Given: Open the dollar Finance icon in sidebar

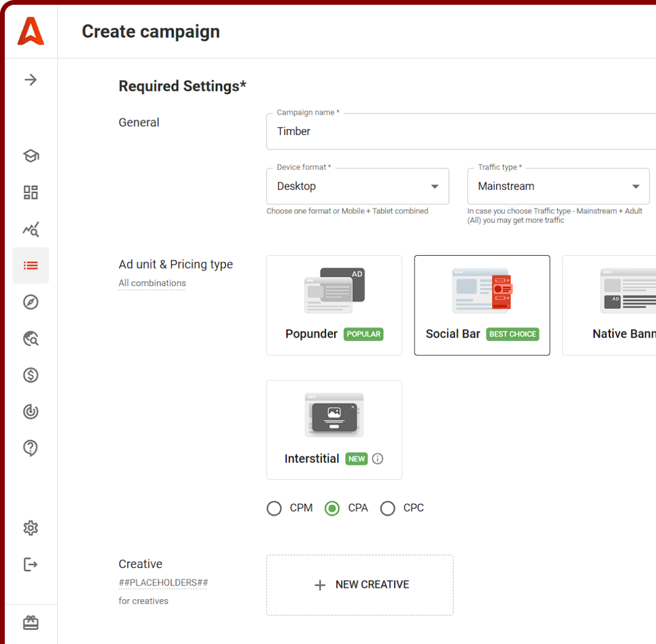Looking at the screenshot, I should 30,375.
